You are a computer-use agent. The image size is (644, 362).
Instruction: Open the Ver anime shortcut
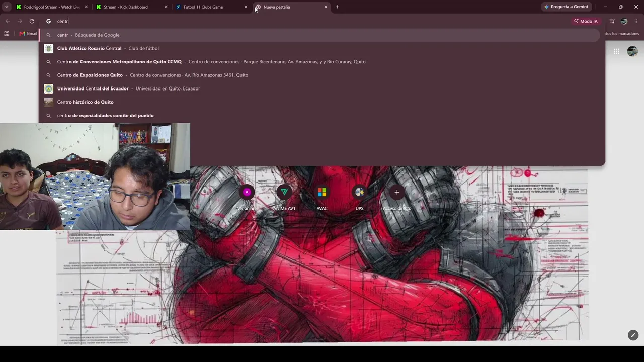tap(247, 197)
